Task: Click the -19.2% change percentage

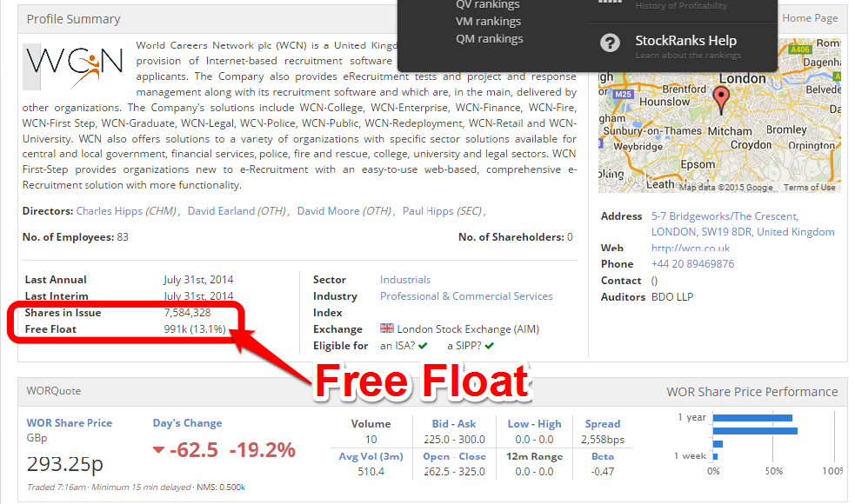Action: pos(263,450)
